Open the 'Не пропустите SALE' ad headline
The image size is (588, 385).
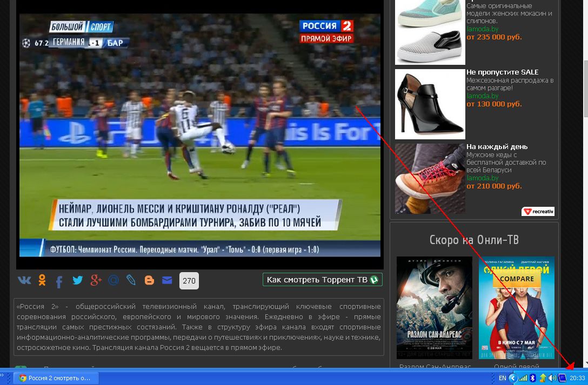[502, 72]
